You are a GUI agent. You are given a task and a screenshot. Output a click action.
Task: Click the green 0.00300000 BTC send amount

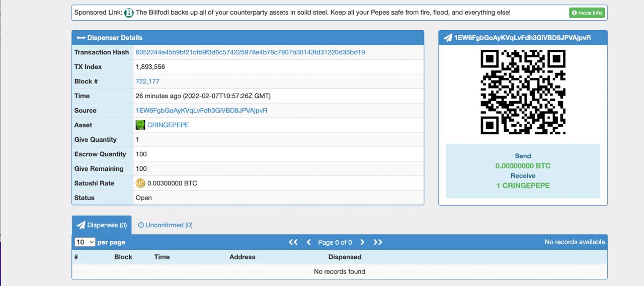click(523, 166)
